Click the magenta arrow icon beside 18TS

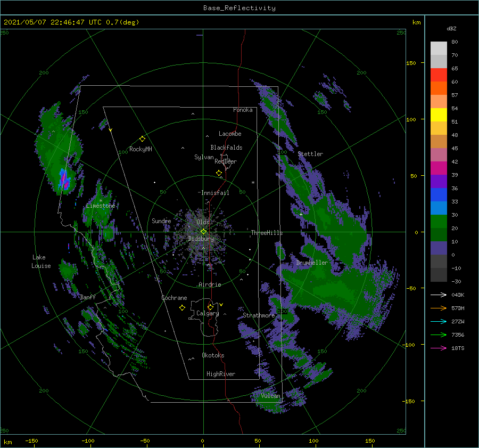pyautogui.click(x=439, y=348)
